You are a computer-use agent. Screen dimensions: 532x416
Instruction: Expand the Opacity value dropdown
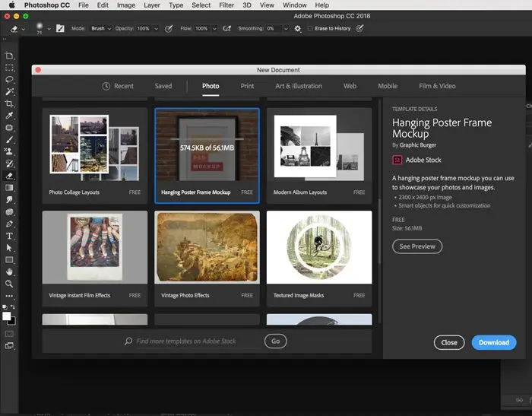pos(156,29)
